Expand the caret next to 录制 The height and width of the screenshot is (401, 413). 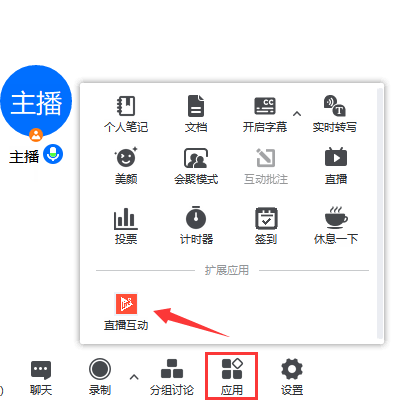tap(134, 377)
